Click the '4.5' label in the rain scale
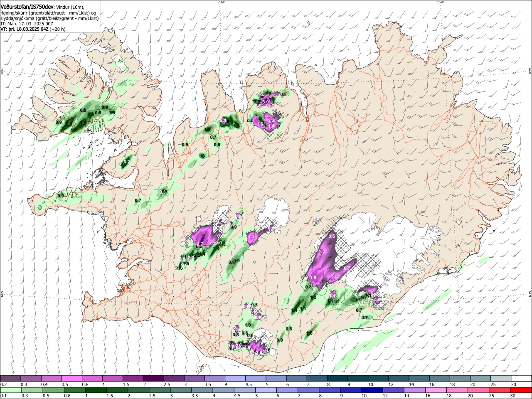The height and width of the screenshot is (399, 532). tap(237, 396)
